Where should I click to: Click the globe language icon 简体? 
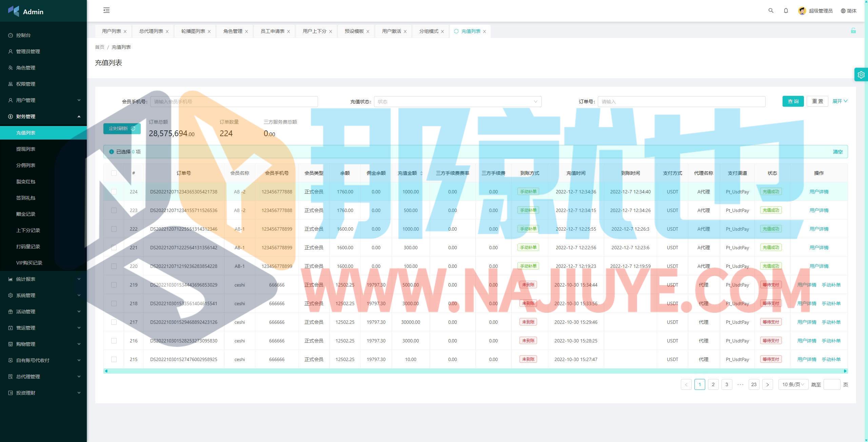coord(843,11)
